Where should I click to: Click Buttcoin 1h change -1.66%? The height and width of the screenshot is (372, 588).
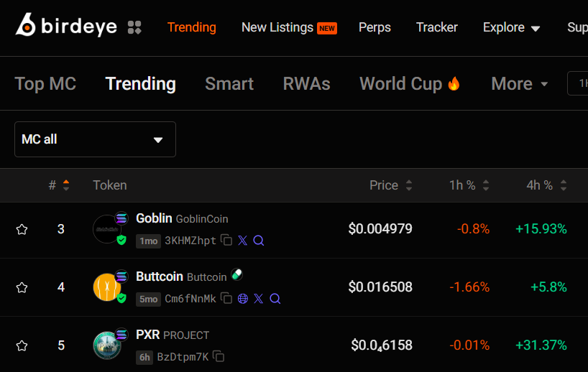(x=469, y=287)
